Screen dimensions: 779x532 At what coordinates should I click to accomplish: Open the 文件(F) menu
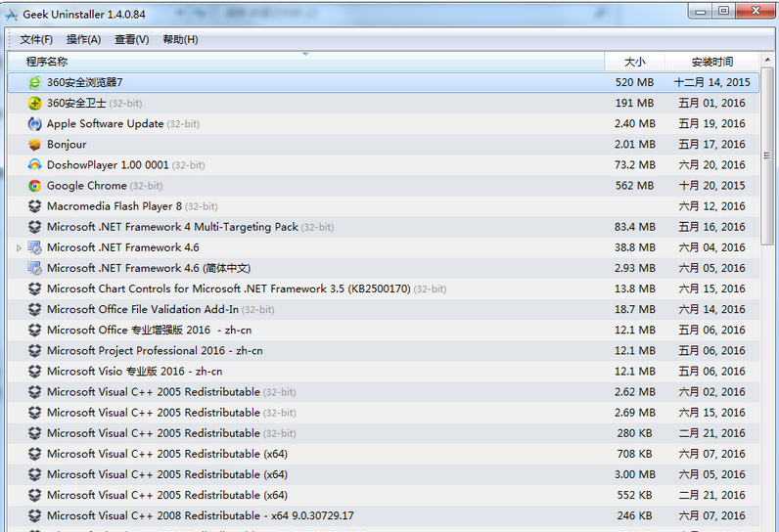pos(36,40)
